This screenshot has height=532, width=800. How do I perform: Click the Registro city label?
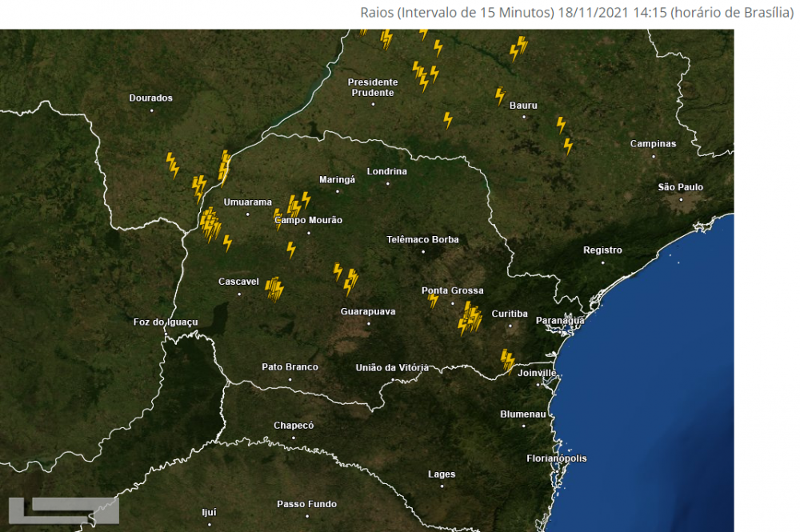[x=602, y=250]
